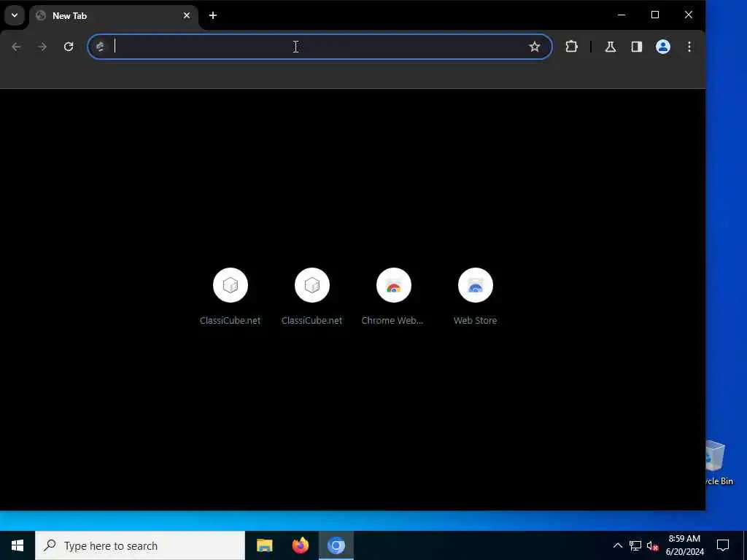Open the notification center icon

[723, 545]
